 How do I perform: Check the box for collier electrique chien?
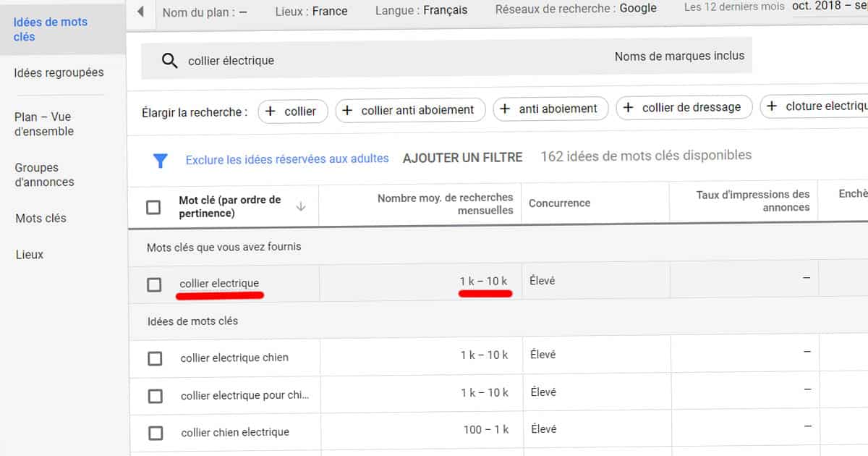point(155,358)
